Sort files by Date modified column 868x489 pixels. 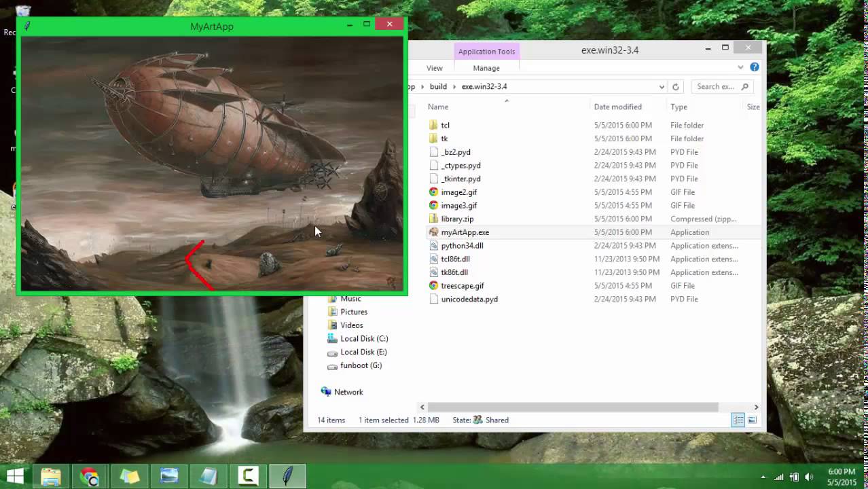[x=617, y=107]
